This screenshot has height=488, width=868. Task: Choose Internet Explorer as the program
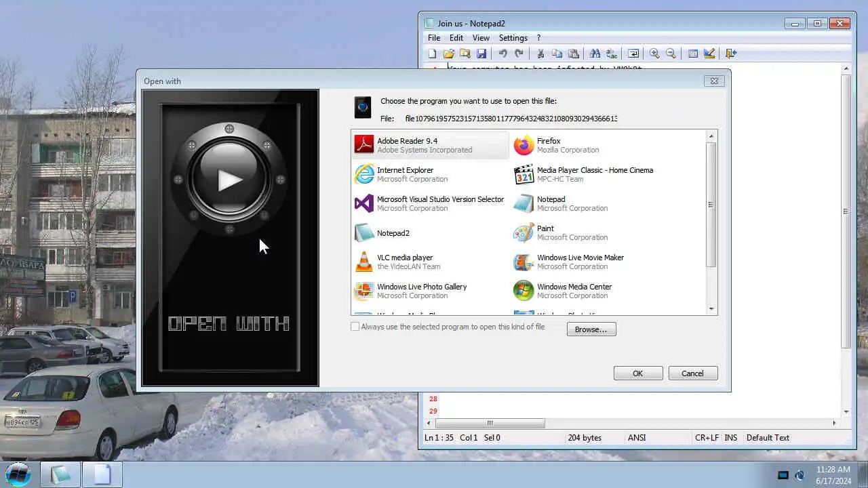[430, 174]
